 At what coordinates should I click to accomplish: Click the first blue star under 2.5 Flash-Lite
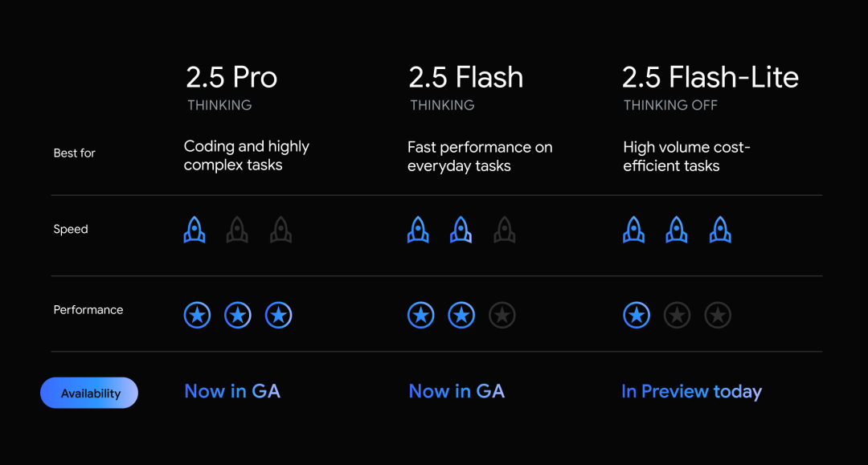tap(637, 315)
